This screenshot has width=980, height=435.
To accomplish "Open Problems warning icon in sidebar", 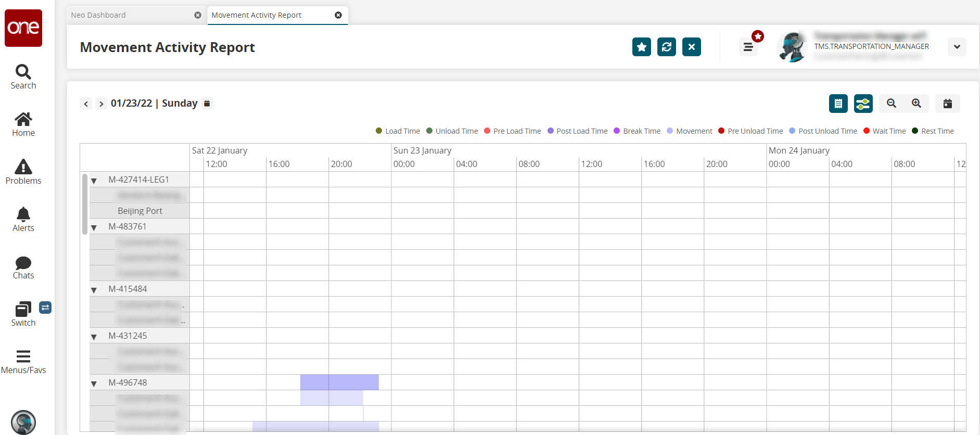I will pyautogui.click(x=23, y=172).
